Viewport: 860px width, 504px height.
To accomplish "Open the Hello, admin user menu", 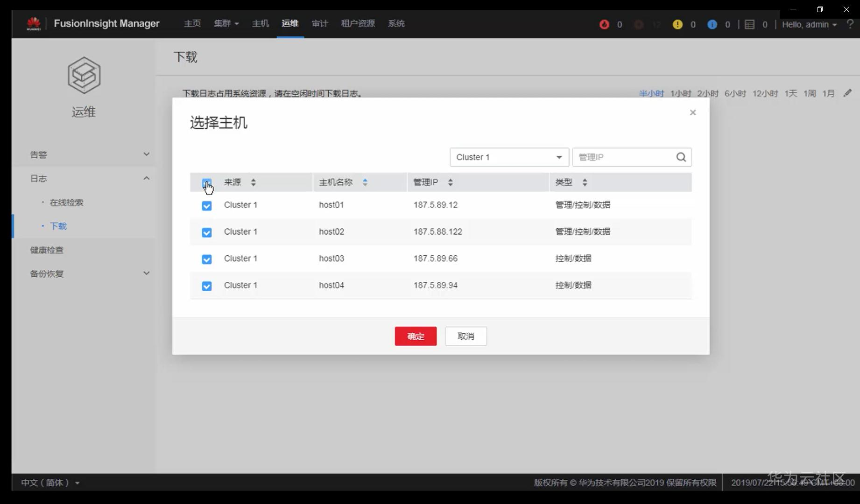I will point(809,24).
